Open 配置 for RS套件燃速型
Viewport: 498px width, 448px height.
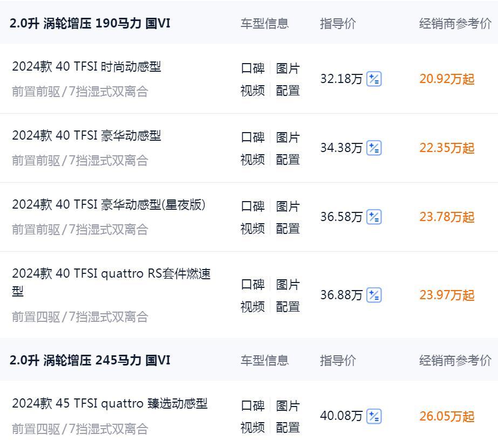288,307
